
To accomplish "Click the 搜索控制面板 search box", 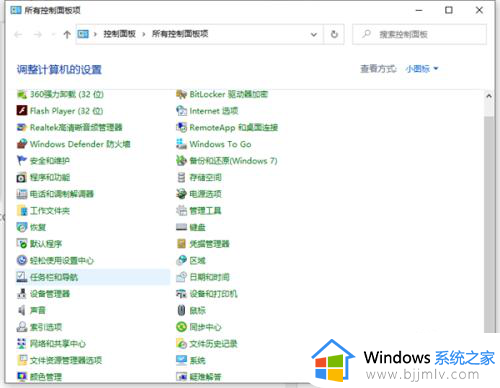I will 419,34.
